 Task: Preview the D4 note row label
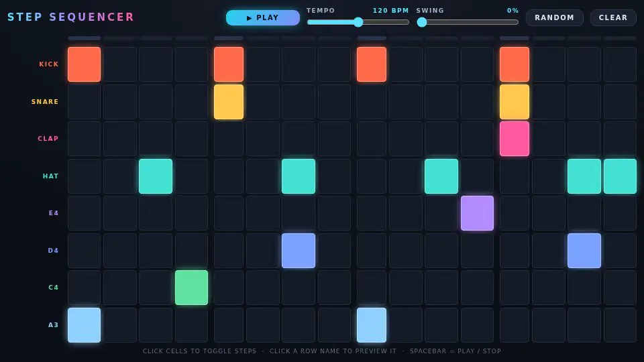[54, 250]
